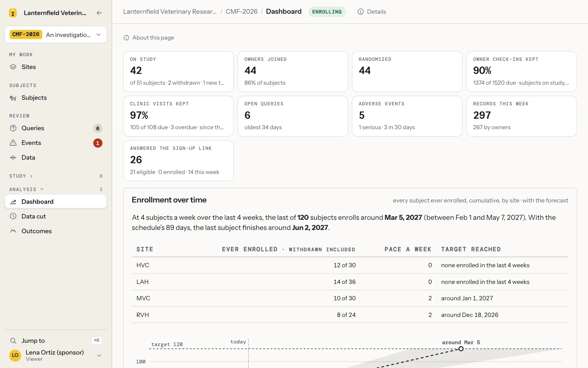The height and width of the screenshot is (368, 588).
Task: Open Events in the sidebar
Action: point(56,143)
